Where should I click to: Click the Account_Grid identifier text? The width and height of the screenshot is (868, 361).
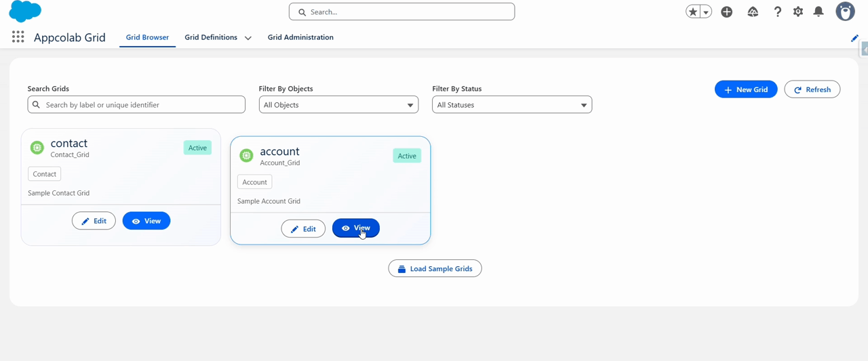280,163
